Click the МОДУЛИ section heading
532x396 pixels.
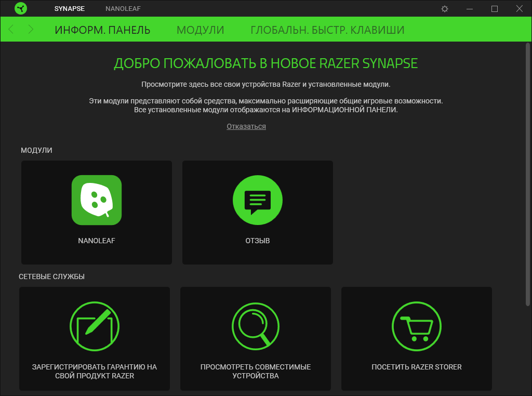(37, 150)
